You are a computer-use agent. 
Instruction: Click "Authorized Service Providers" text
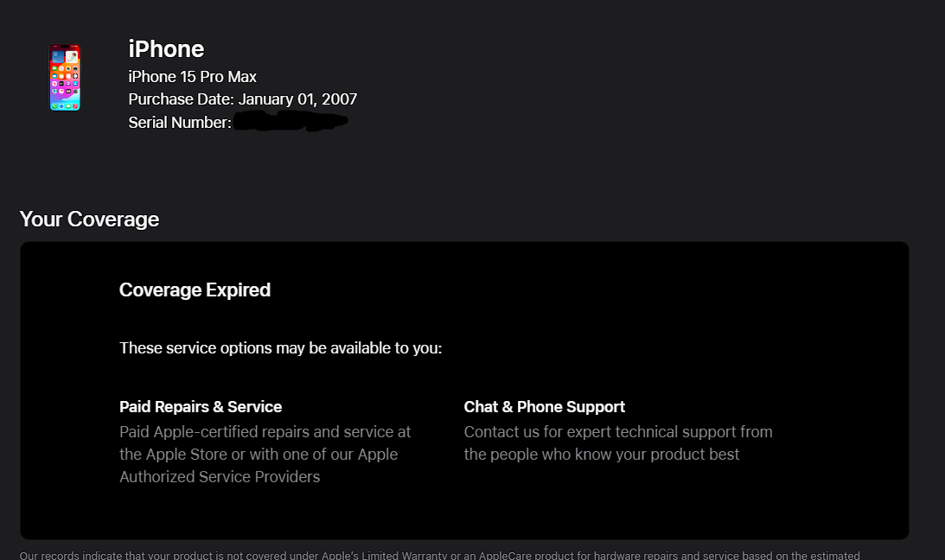(220, 477)
